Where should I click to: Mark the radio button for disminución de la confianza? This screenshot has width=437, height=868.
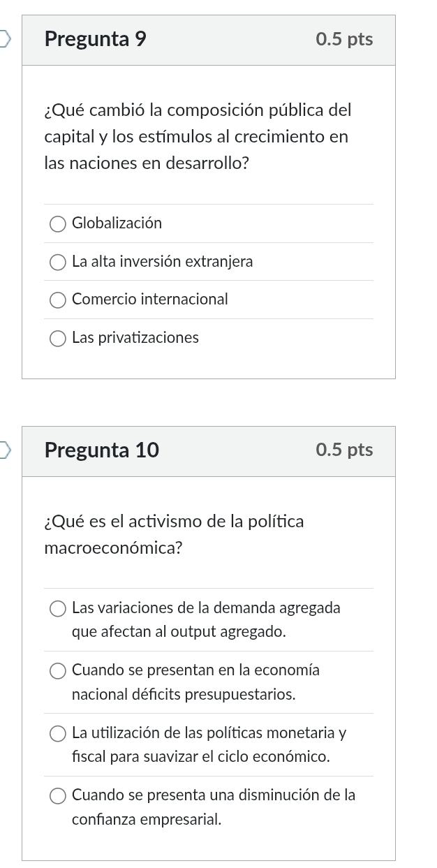click(x=58, y=795)
